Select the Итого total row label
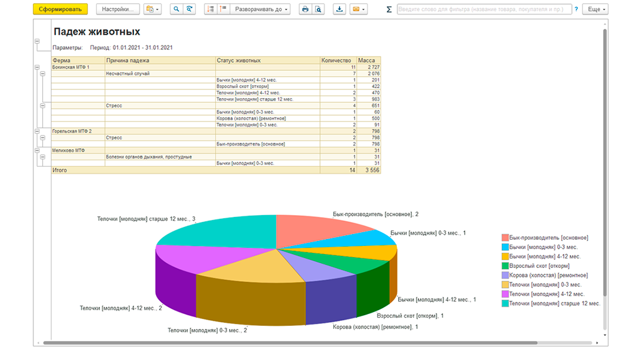This screenshot has width=644, height=351. 60,170
